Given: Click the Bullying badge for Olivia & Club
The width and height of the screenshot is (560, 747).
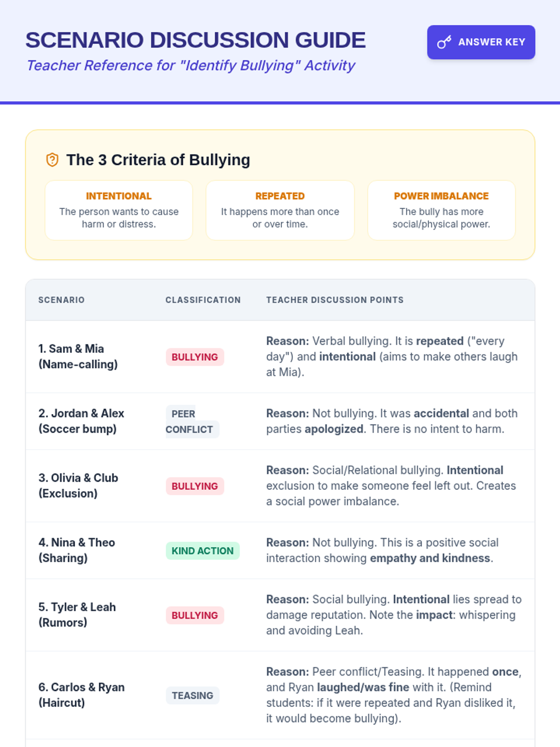Looking at the screenshot, I should click(195, 486).
